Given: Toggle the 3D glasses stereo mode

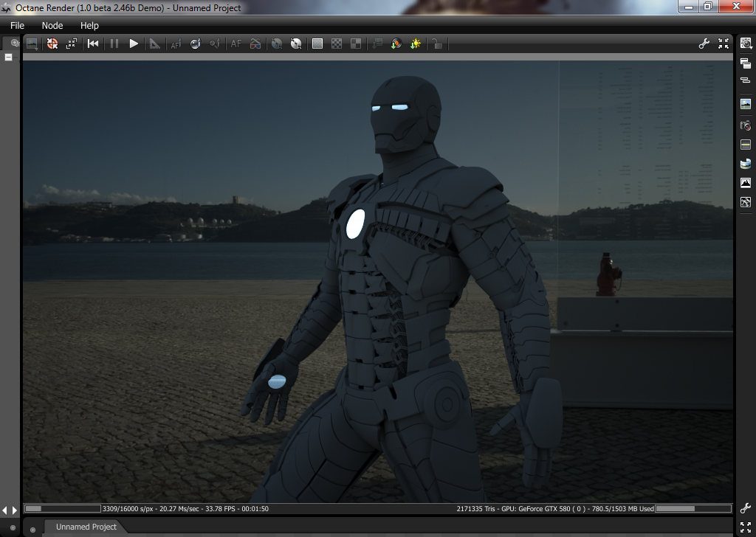Looking at the screenshot, I should tap(255, 44).
